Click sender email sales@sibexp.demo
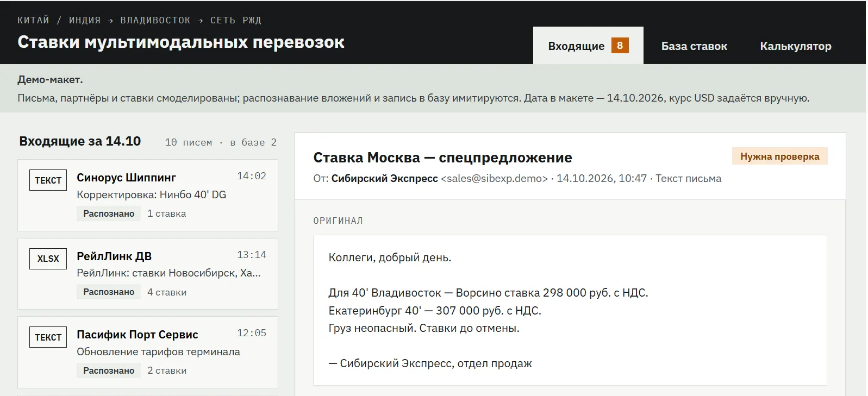The image size is (868, 396). point(494,179)
